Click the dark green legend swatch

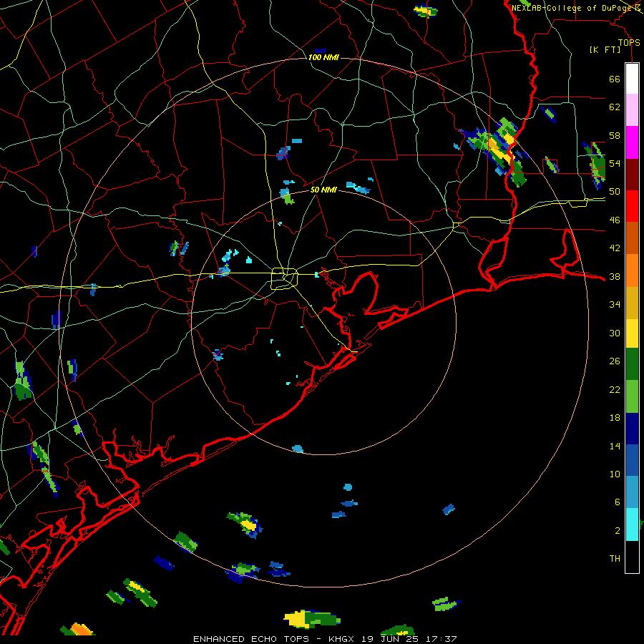[x=632, y=364]
